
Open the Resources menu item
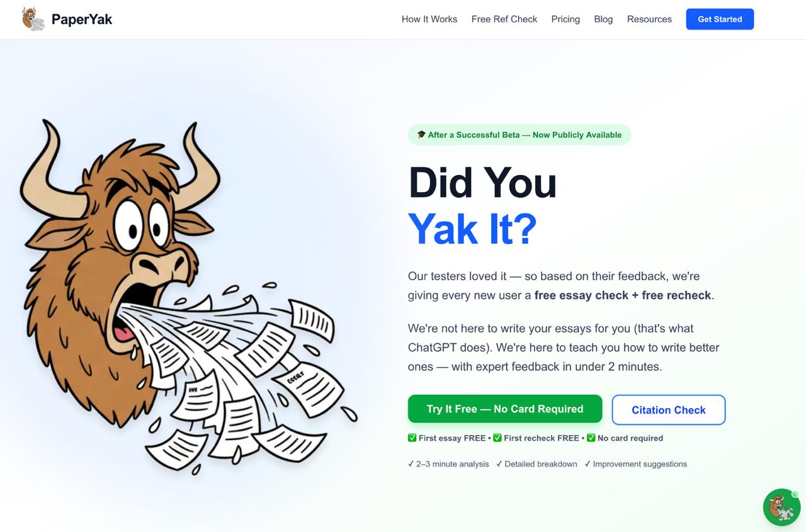tap(649, 20)
